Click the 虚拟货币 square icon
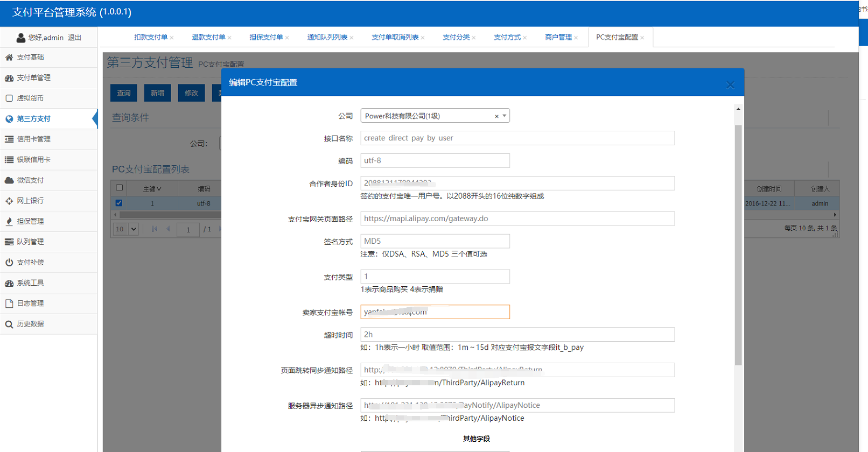Image resolution: width=868 pixels, height=452 pixels. point(9,98)
